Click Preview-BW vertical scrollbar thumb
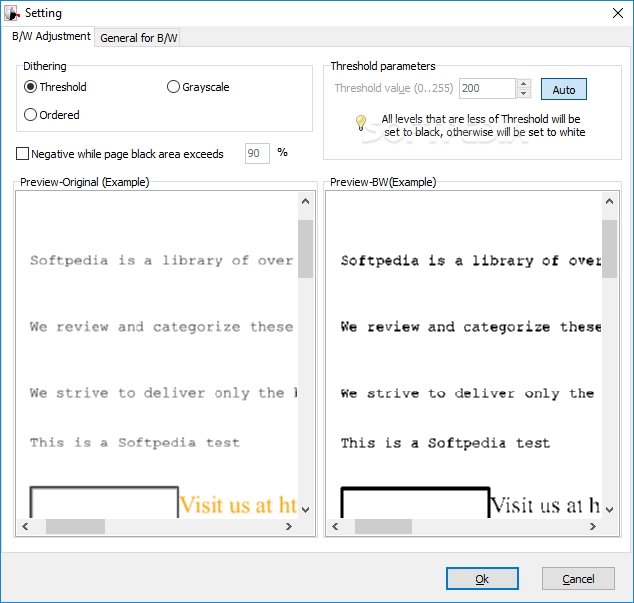Screen dimensions: 634x603 coord(609,249)
